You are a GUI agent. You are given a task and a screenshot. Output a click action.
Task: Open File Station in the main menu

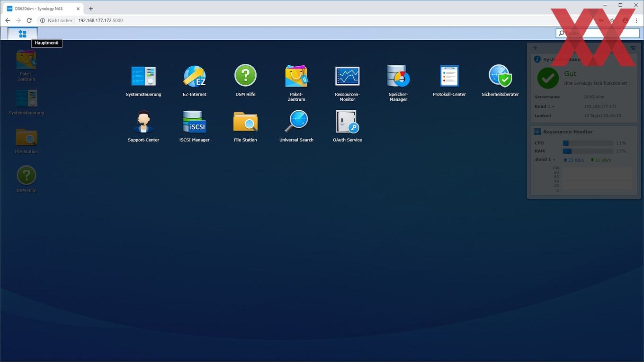[x=245, y=126]
